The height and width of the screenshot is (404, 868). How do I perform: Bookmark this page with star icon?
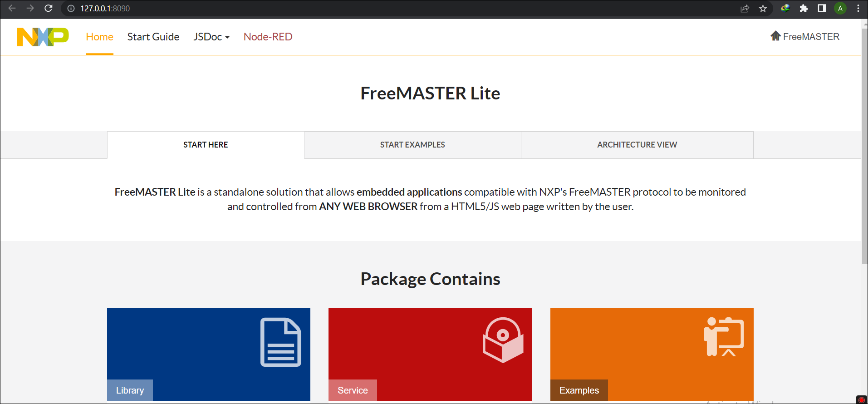pyautogui.click(x=763, y=8)
